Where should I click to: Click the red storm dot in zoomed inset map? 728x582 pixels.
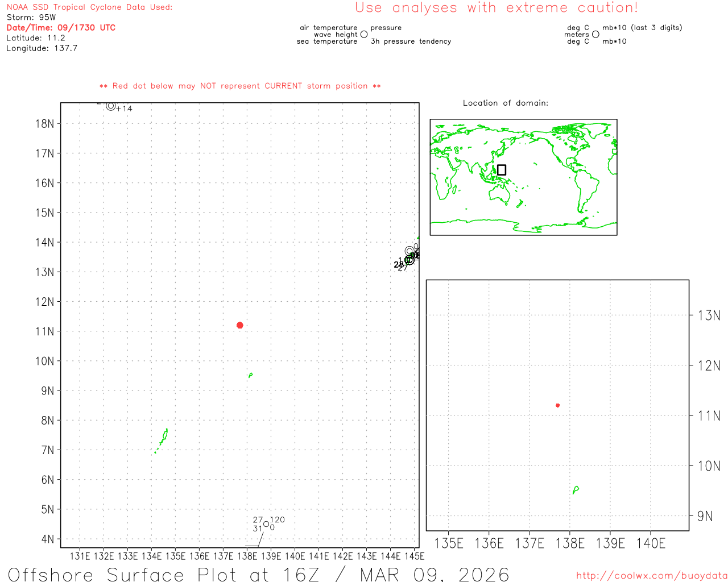(x=557, y=405)
